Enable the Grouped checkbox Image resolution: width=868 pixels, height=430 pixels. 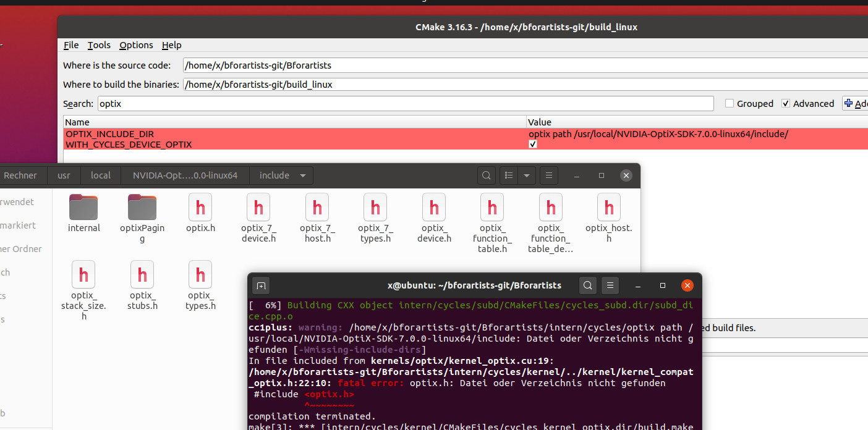[x=730, y=104]
